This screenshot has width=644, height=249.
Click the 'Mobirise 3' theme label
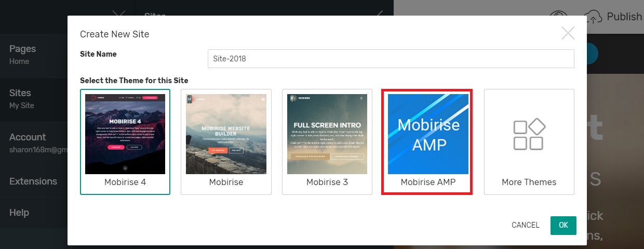tap(327, 182)
